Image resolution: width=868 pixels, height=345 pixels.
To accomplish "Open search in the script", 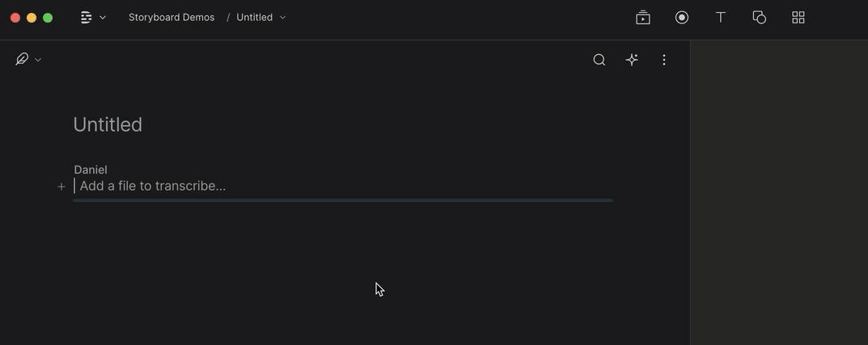I will [x=599, y=60].
